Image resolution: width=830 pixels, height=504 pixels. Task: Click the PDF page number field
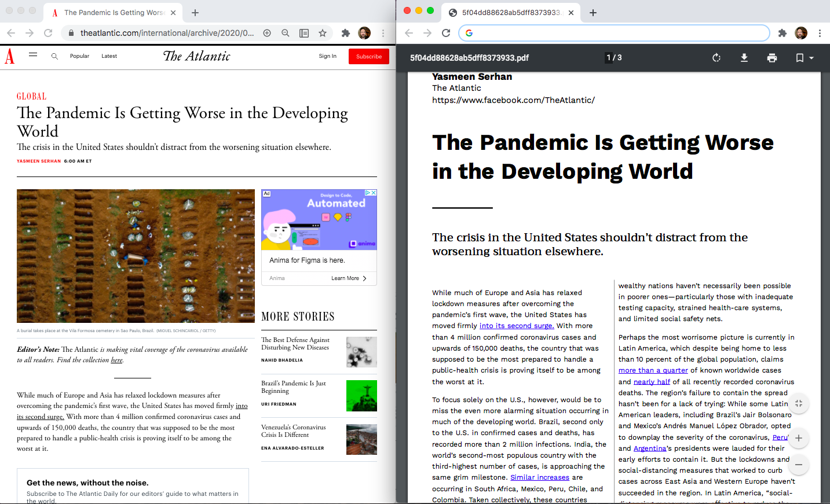pyautogui.click(x=609, y=58)
